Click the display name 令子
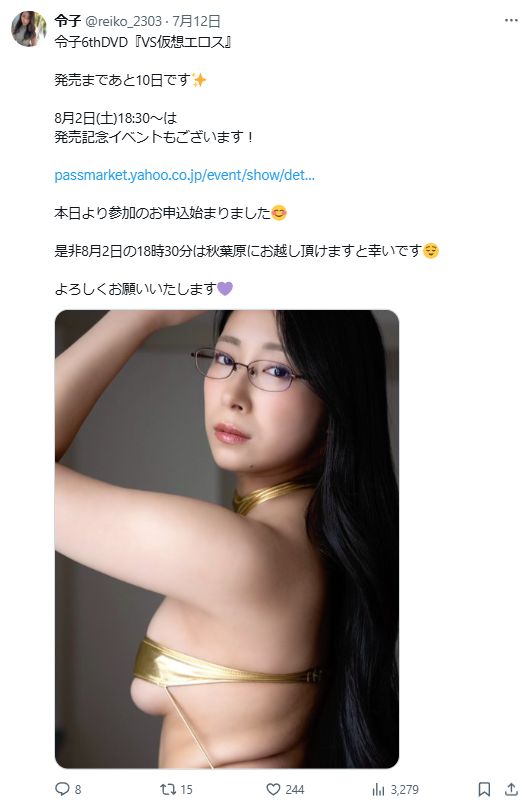Viewport: 531px width, 807px height. pos(67,21)
